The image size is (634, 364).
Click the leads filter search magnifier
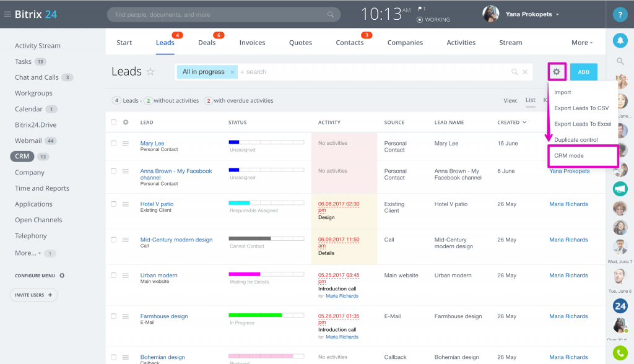515,72
